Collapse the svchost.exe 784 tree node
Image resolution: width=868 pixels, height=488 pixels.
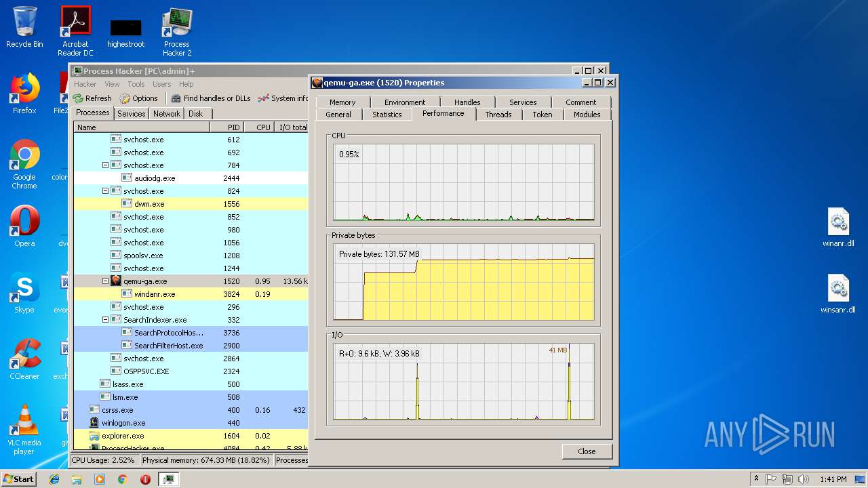pos(105,165)
